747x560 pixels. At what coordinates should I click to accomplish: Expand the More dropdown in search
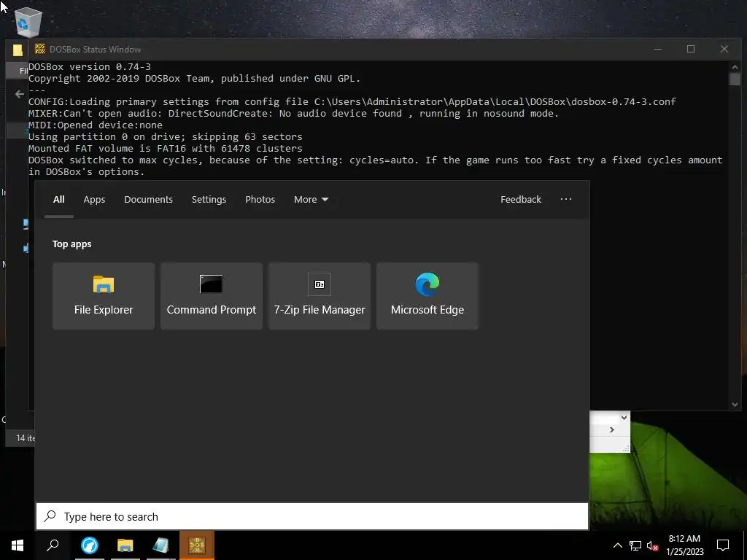[x=311, y=200]
